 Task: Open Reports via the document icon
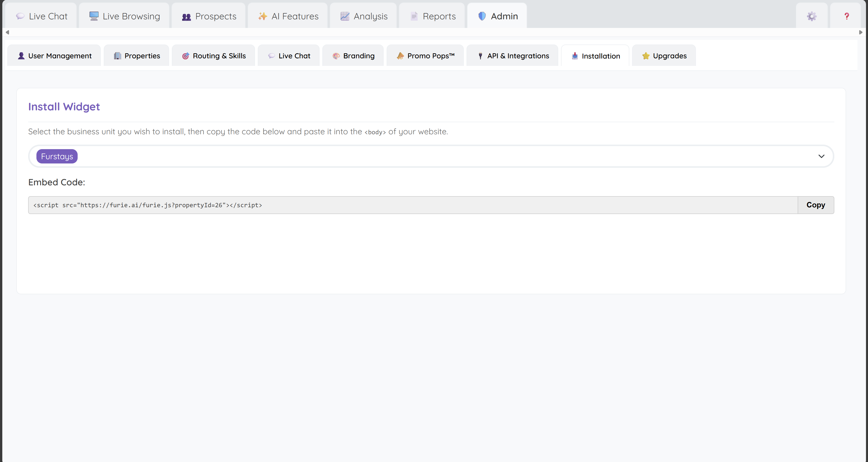(x=414, y=16)
